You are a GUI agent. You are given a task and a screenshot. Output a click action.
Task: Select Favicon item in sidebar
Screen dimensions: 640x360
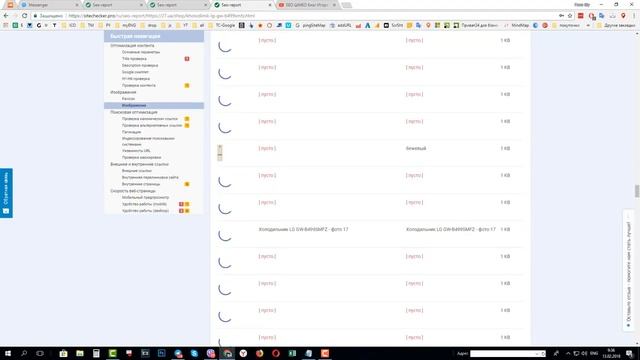128,99
